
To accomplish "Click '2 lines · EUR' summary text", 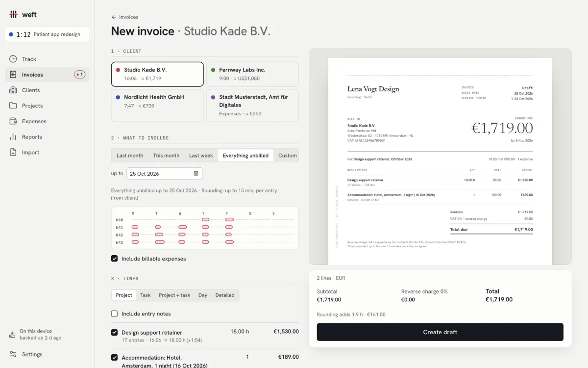I will [331, 278].
